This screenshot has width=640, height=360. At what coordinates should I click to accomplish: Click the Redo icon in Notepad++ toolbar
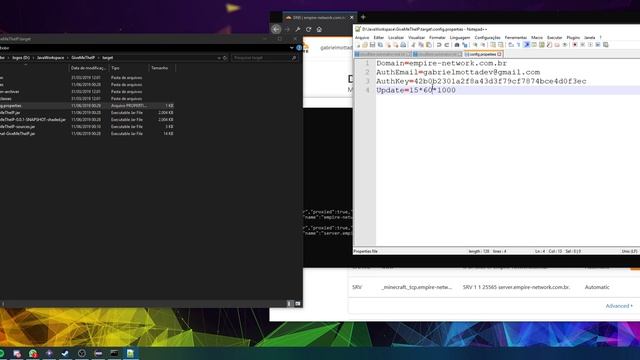[447, 45]
